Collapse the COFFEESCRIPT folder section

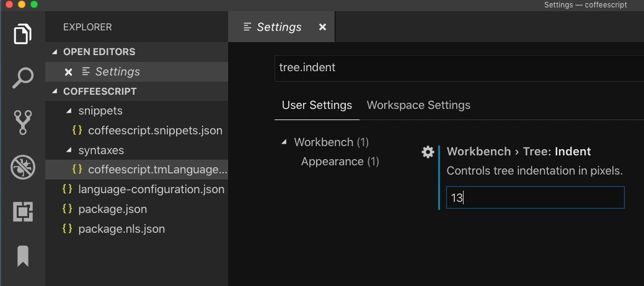[55, 92]
